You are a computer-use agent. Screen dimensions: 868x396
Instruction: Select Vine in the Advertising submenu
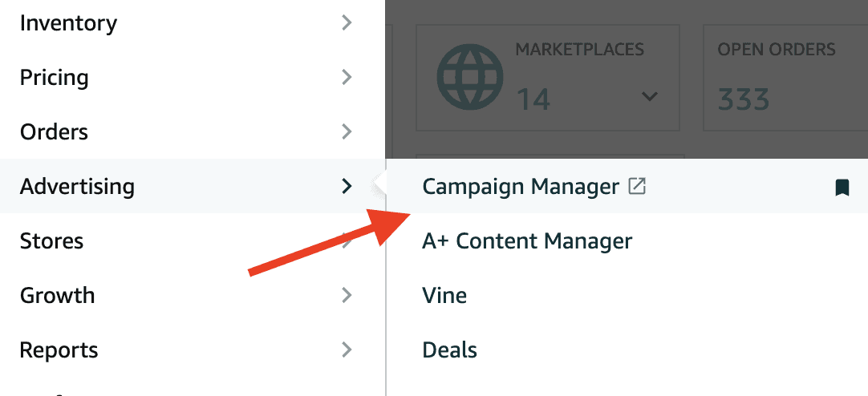(x=444, y=295)
